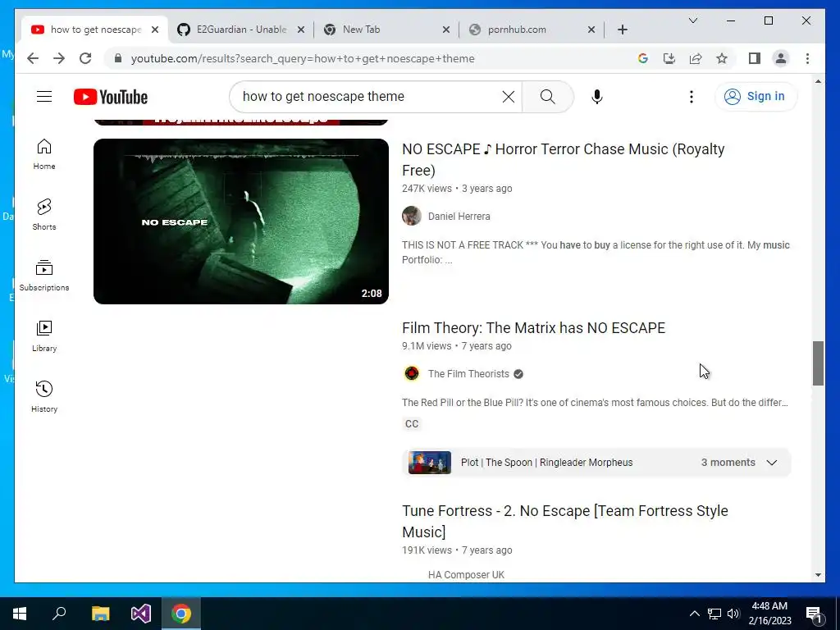Image resolution: width=840 pixels, height=630 pixels.
Task: Open HA Composer UK channel name
Action: pyautogui.click(x=466, y=574)
